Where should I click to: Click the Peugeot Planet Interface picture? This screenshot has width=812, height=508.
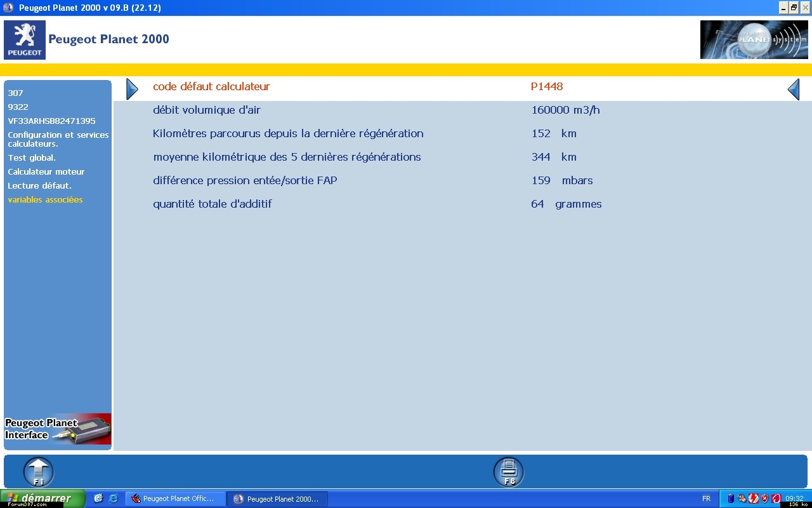point(58,429)
